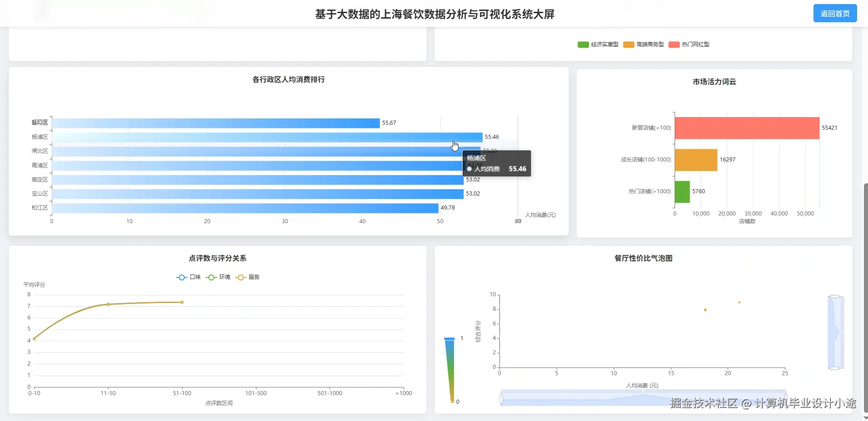Image resolution: width=868 pixels, height=421 pixels.
Task: Click the line chart data point at 51-100
Action: click(182, 302)
